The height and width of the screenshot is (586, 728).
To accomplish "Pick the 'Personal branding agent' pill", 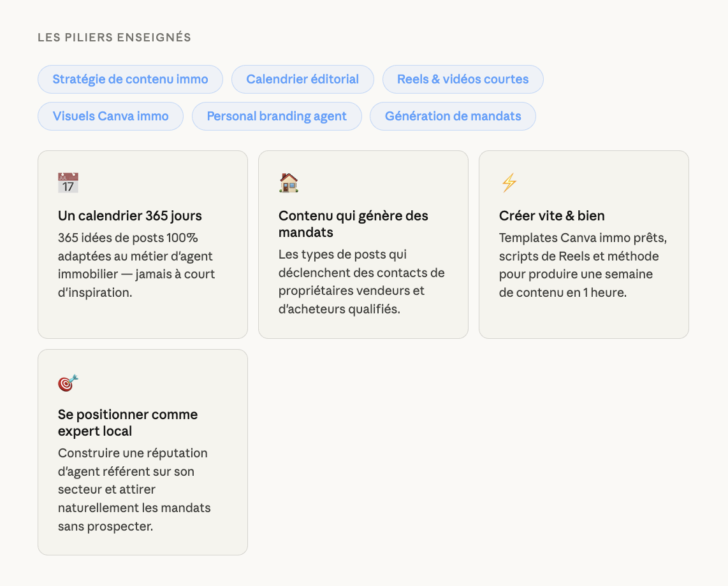I will click(277, 117).
